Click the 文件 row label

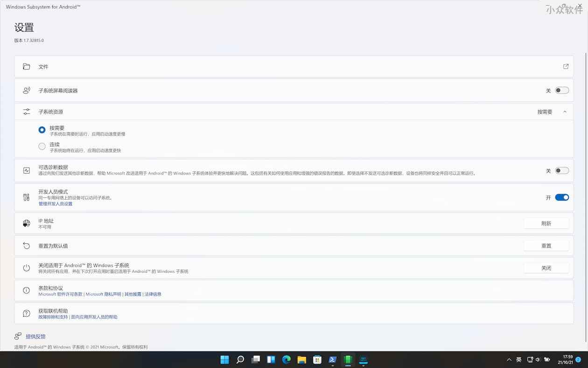pyautogui.click(x=43, y=67)
